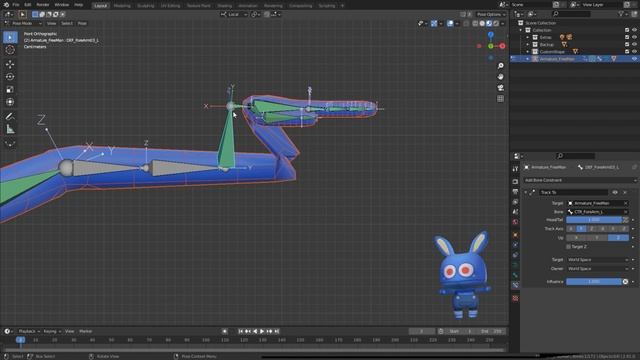Viewport: 640px width, 360px height.
Task: Collapse the Track To constraint panel
Action: (x=526, y=192)
